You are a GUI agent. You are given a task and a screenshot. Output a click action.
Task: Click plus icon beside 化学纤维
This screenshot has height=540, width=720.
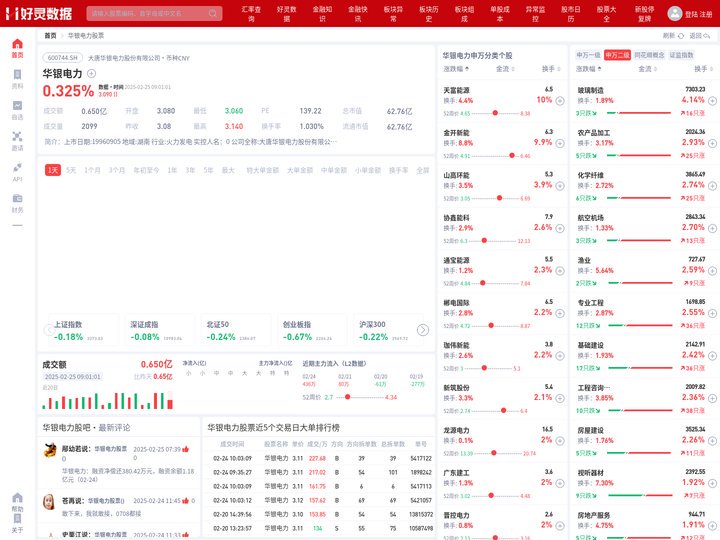tap(712, 186)
